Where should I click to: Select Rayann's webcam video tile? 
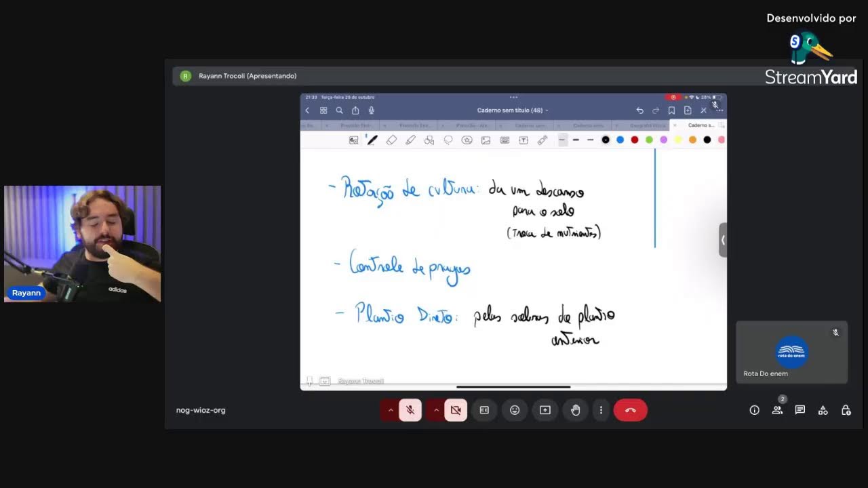(x=83, y=243)
